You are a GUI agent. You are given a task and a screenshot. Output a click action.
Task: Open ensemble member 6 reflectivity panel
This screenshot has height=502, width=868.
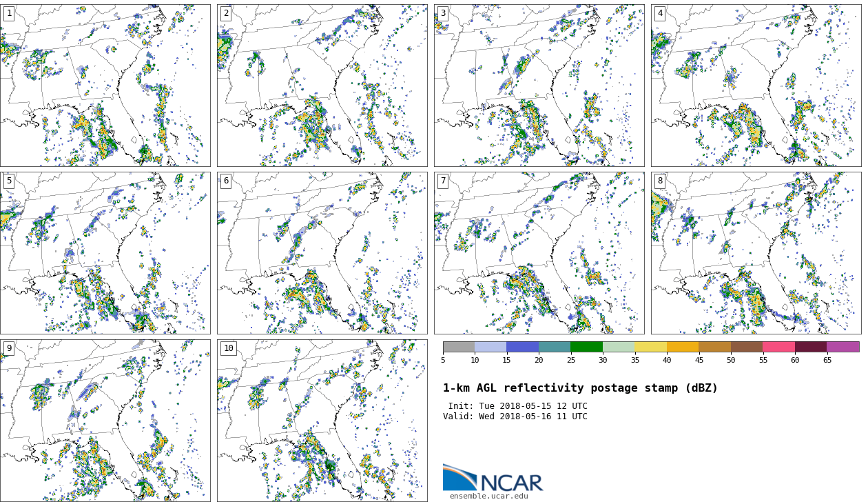(x=322, y=253)
